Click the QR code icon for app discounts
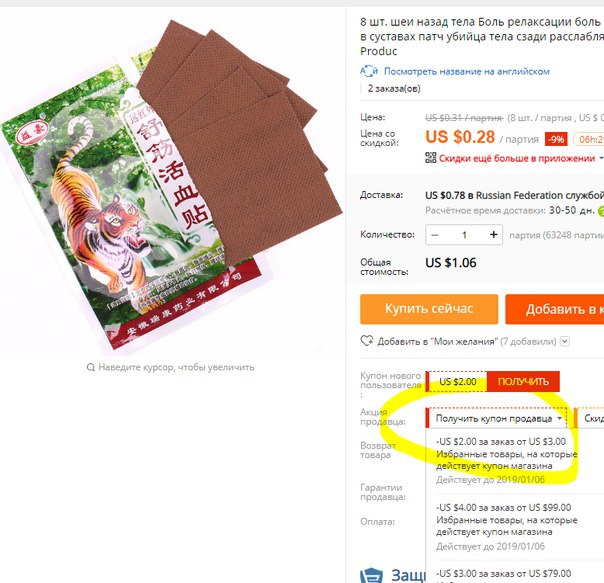604x583 pixels. (431, 158)
